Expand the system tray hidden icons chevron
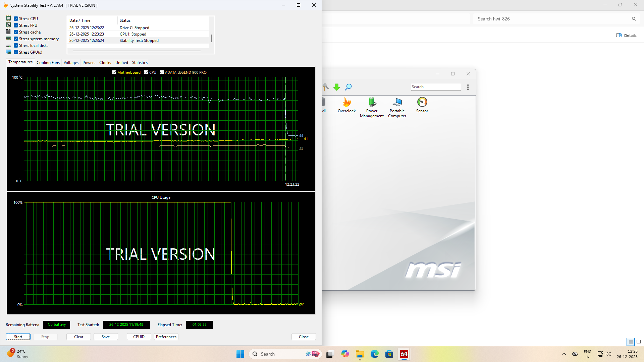This screenshot has width=644, height=362. (x=564, y=354)
